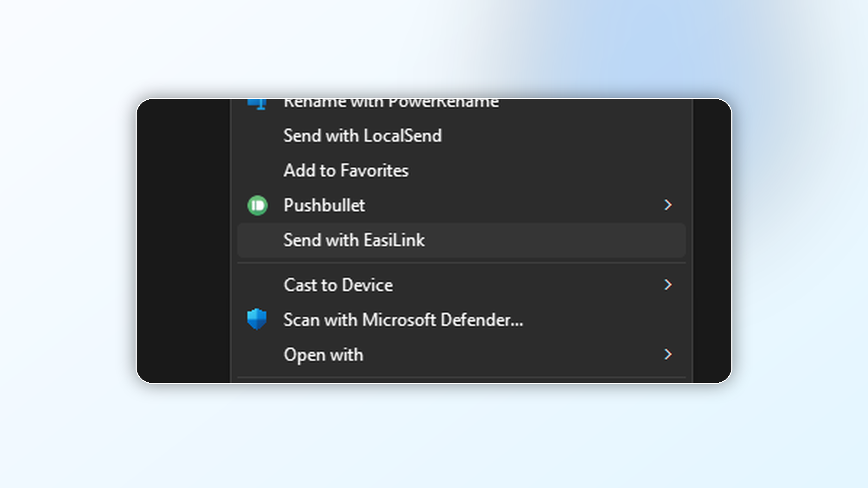The width and height of the screenshot is (868, 488).
Task: Select the Open with entry
Action: 462,355
